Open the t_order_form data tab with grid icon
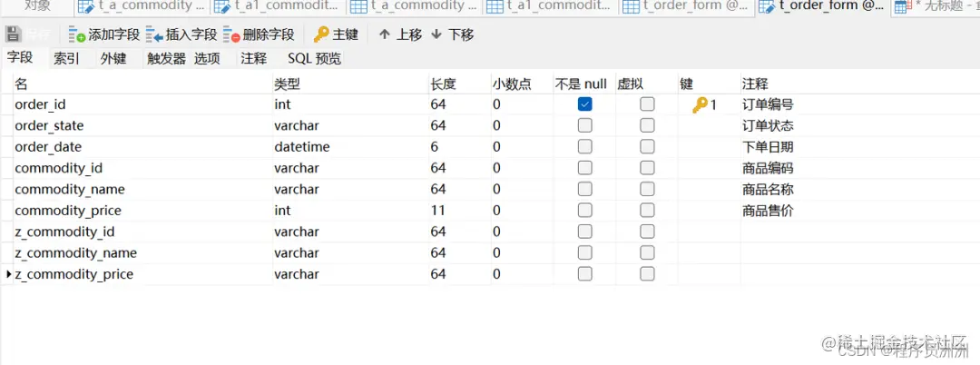Screen dimensions: 980x365 (x=688, y=7)
